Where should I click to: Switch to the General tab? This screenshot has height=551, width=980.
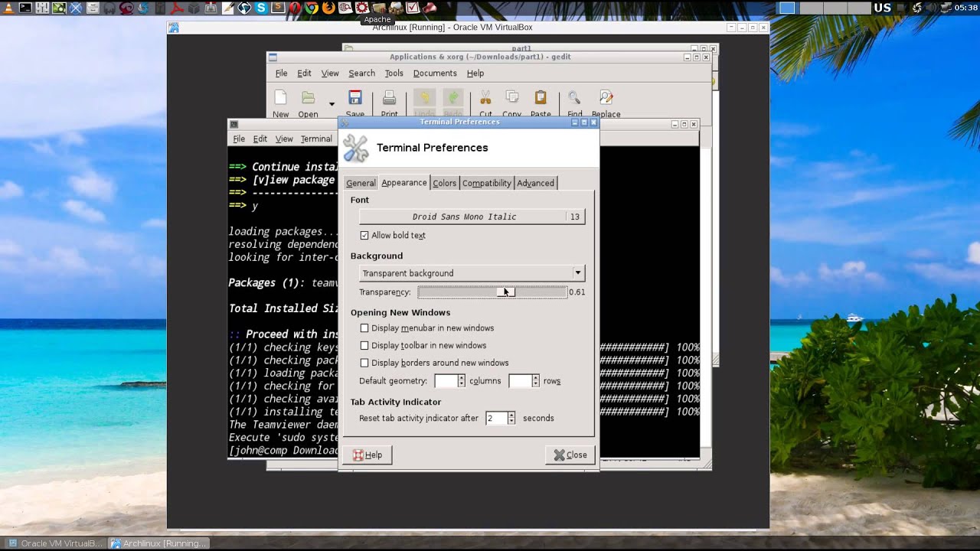361,183
